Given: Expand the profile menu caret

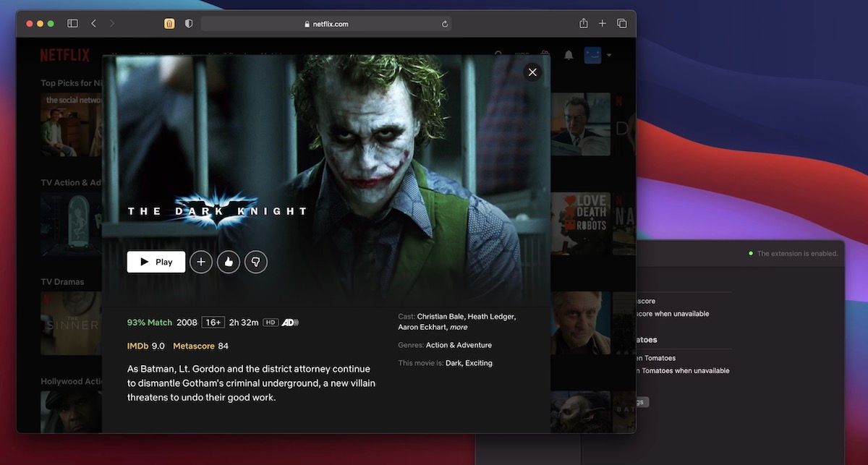Looking at the screenshot, I should tap(609, 56).
